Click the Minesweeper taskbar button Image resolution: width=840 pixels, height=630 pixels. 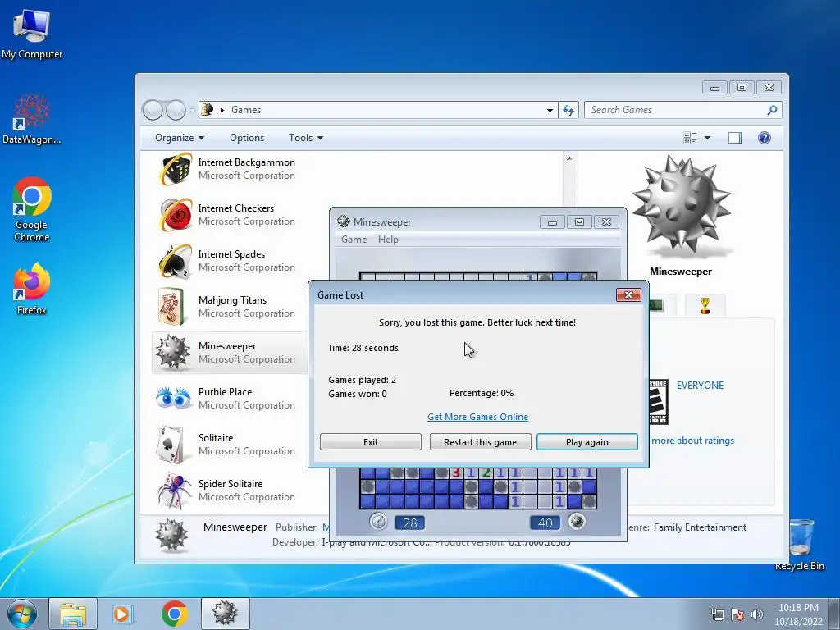pos(225,614)
